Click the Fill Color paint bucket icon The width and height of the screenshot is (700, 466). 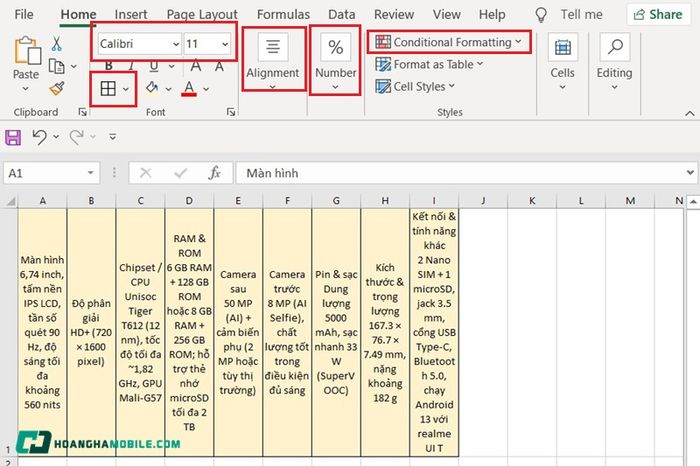(x=152, y=87)
